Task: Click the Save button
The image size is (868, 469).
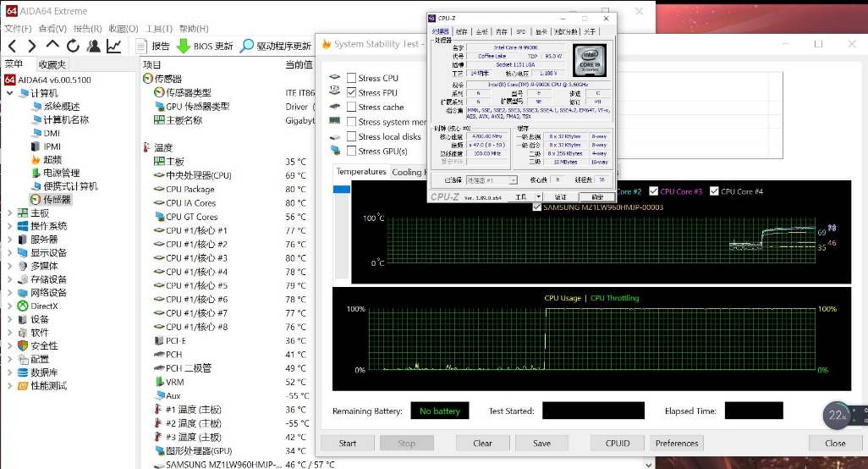Action: (x=541, y=443)
